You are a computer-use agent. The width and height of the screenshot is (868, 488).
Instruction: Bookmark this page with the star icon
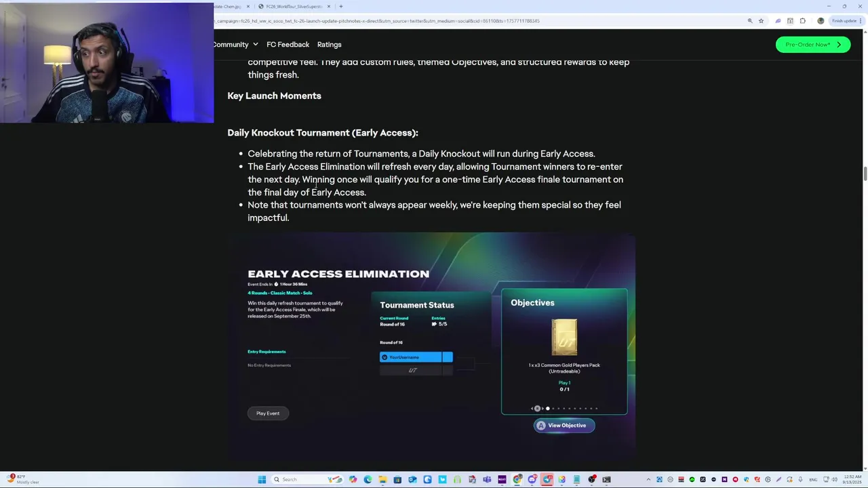[761, 21]
